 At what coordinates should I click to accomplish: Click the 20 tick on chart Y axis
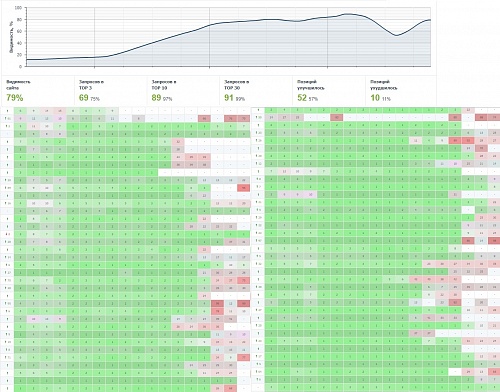click(20, 55)
